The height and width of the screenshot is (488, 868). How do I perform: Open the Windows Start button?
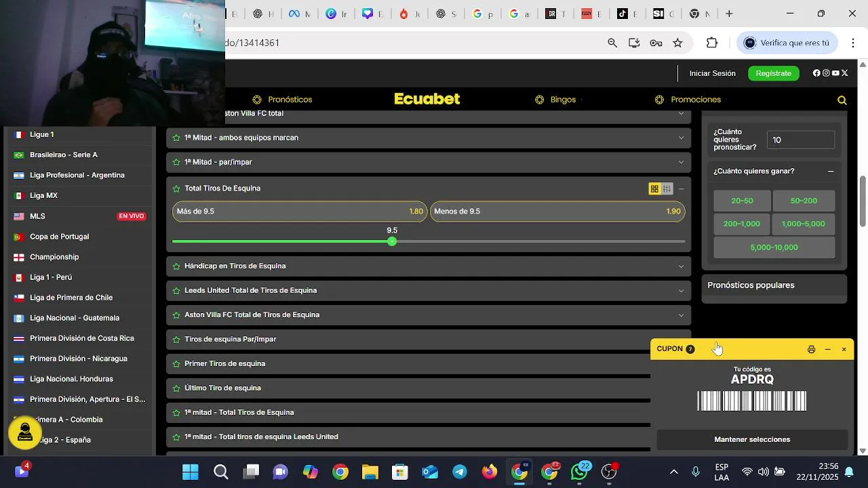191,472
